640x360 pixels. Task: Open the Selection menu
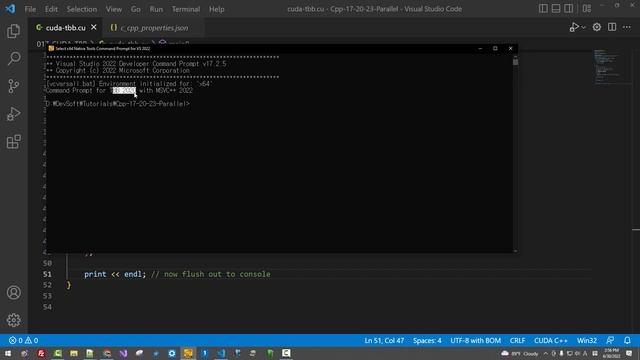(82, 9)
